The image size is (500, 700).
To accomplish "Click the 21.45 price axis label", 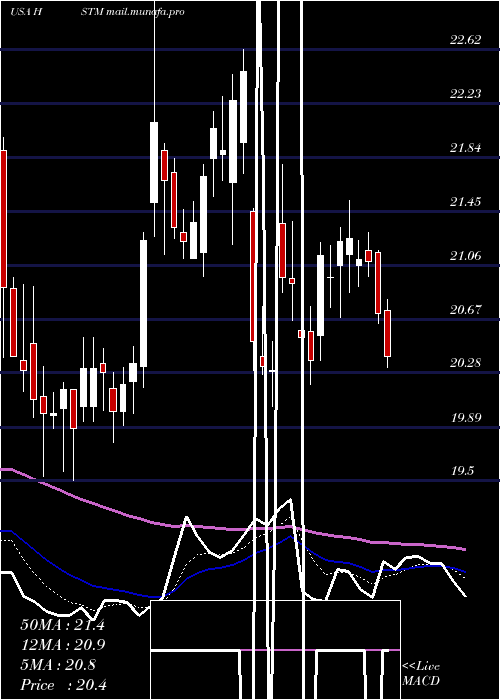I will click(466, 202).
